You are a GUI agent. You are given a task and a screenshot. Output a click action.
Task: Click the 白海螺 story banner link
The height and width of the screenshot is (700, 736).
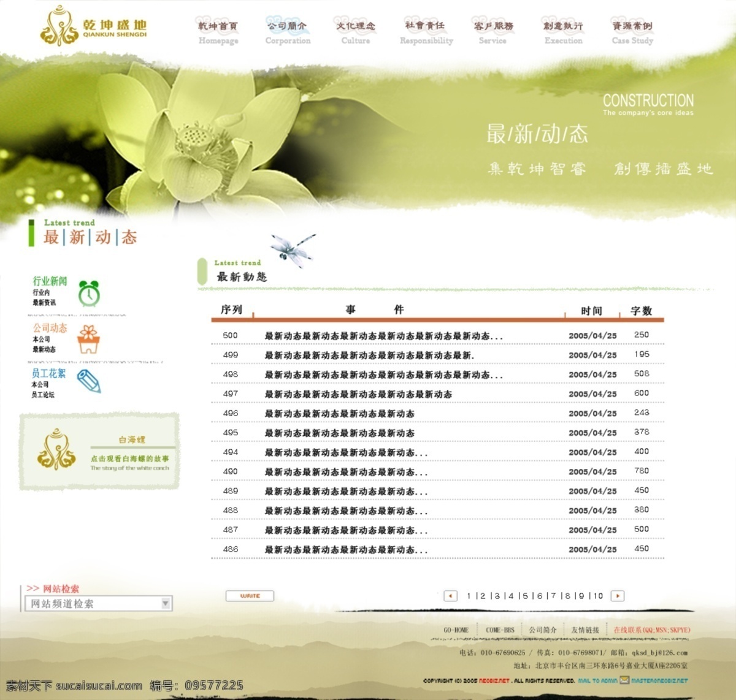[99, 452]
